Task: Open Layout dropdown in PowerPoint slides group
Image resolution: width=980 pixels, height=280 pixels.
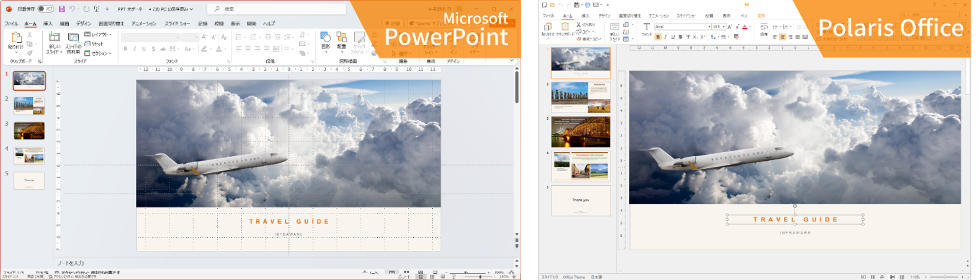Action: point(98,34)
